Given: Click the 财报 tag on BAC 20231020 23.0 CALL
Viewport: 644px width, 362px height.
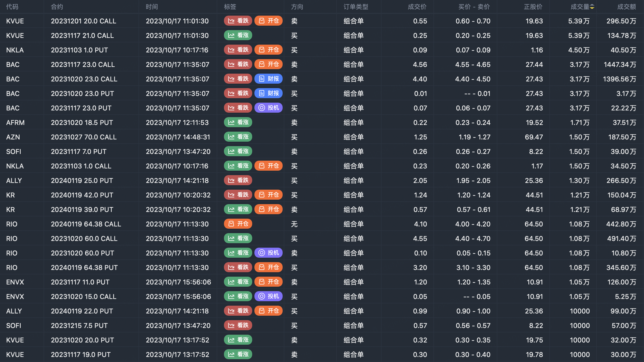Looking at the screenshot, I should tap(268, 79).
